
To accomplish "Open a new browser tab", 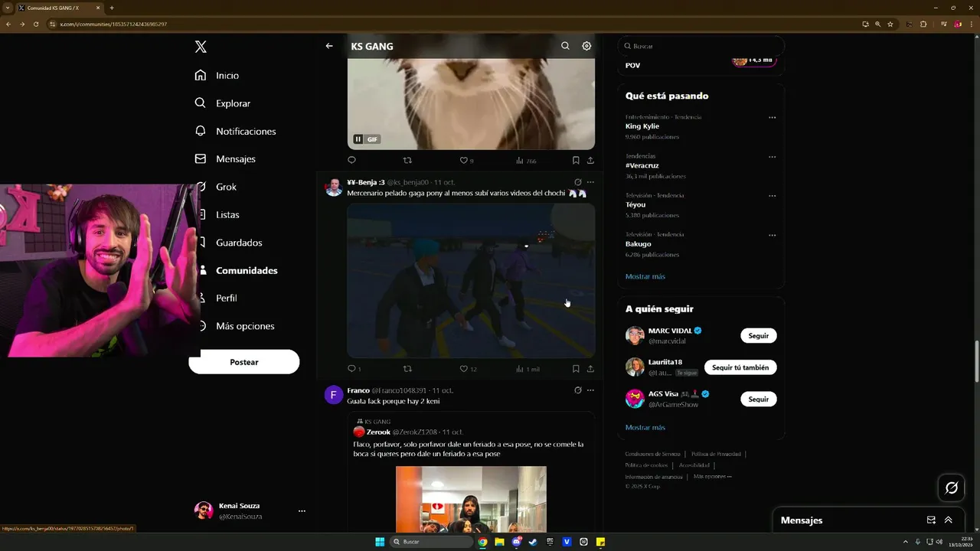I will [112, 8].
